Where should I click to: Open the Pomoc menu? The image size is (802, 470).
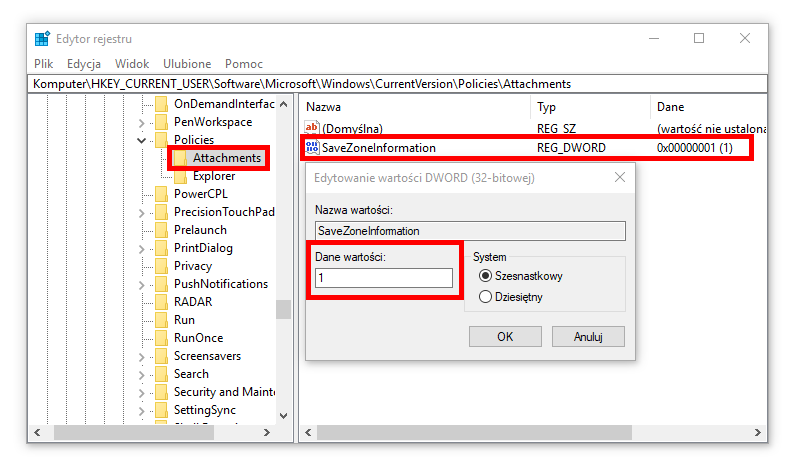point(244,64)
